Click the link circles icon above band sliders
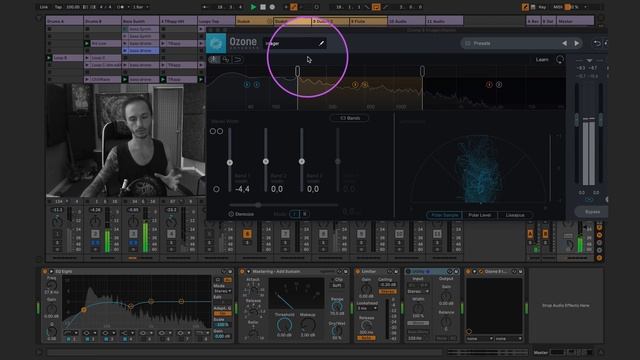 click(x=216, y=131)
